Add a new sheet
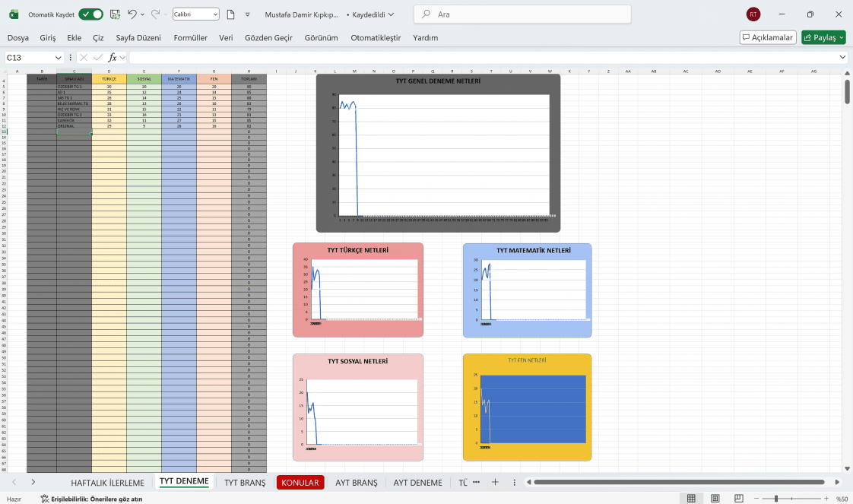Screen dimensions: 853x504 pos(495,482)
